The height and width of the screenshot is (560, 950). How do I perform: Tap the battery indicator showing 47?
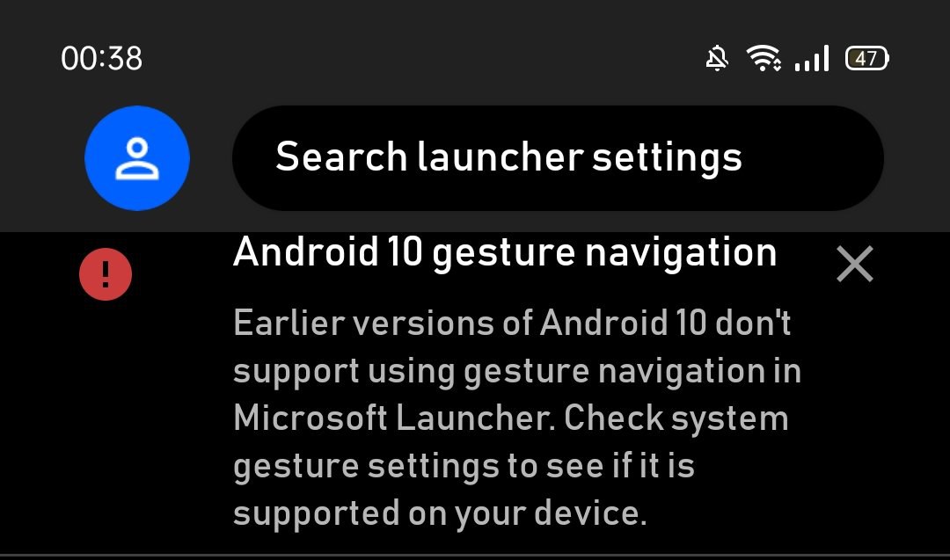(867, 59)
